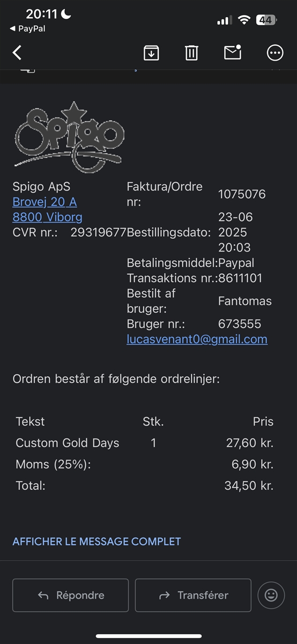Return to PayPal via status bar breadcrumb
The height and width of the screenshot is (644, 297).
tap(27, 28)
